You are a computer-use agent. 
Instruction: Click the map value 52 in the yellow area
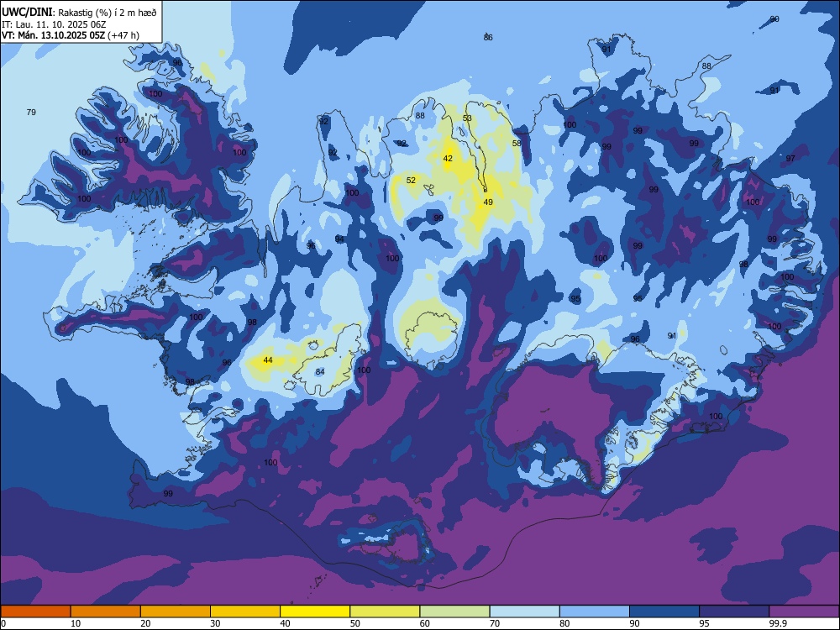pyautogui.click(x=411, y=180)
